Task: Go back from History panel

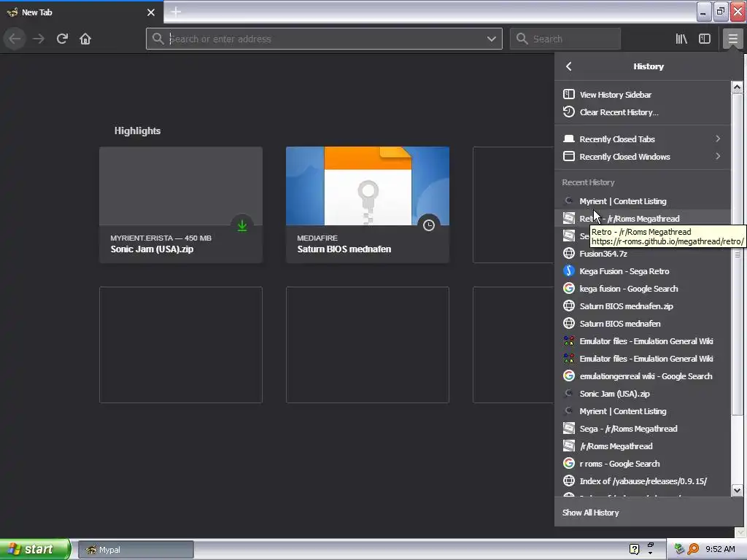Action: tap(569, 66)
